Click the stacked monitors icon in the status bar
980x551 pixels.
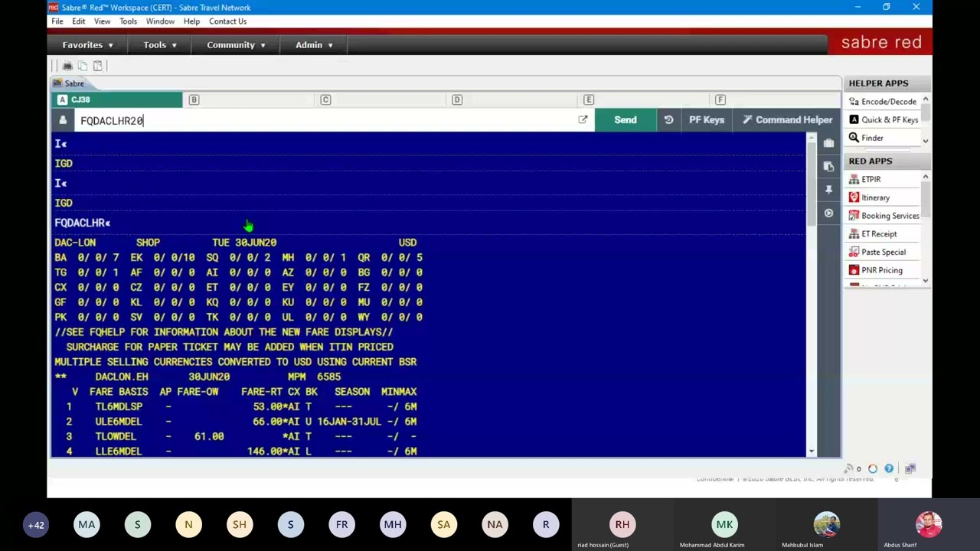tap(910, 468)
